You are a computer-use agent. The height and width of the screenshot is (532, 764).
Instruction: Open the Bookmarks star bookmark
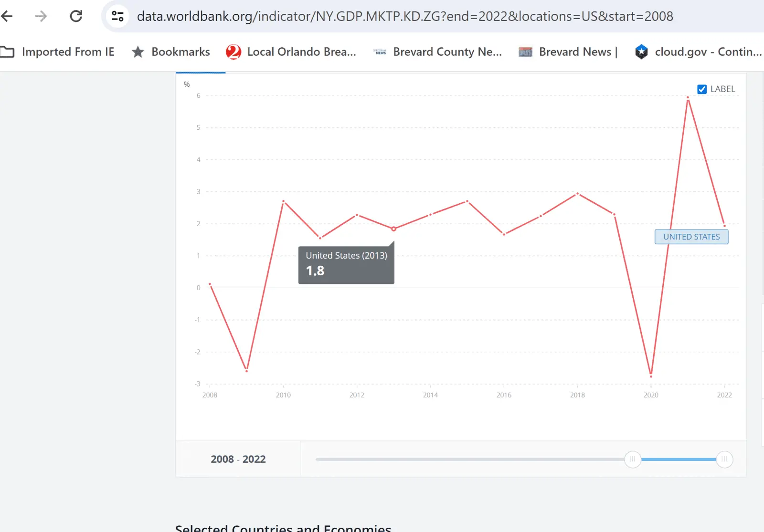pyautogui.click(x=171, y=52)
